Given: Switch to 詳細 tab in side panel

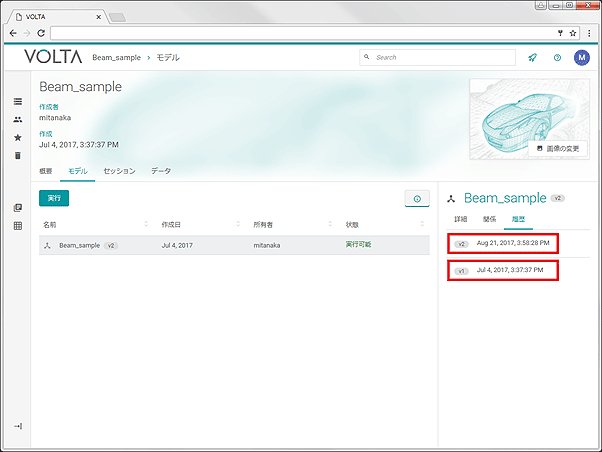Looking at the screenshot, I should 460,219.
